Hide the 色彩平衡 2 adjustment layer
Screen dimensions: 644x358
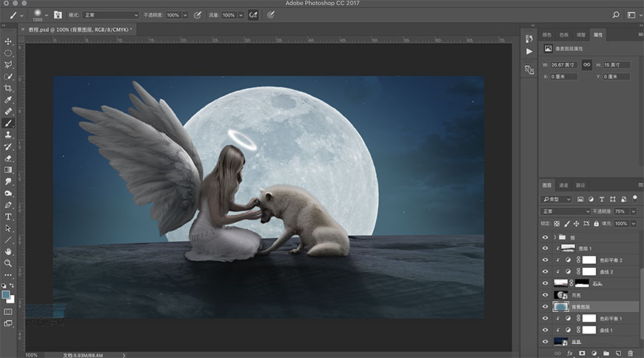tap(545, 260)
